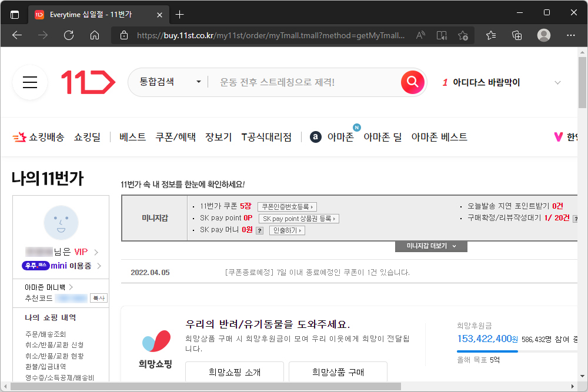Screen dimensions: 588x392
Task: Open the 아마존 menu
Action: tap(340, 137)
